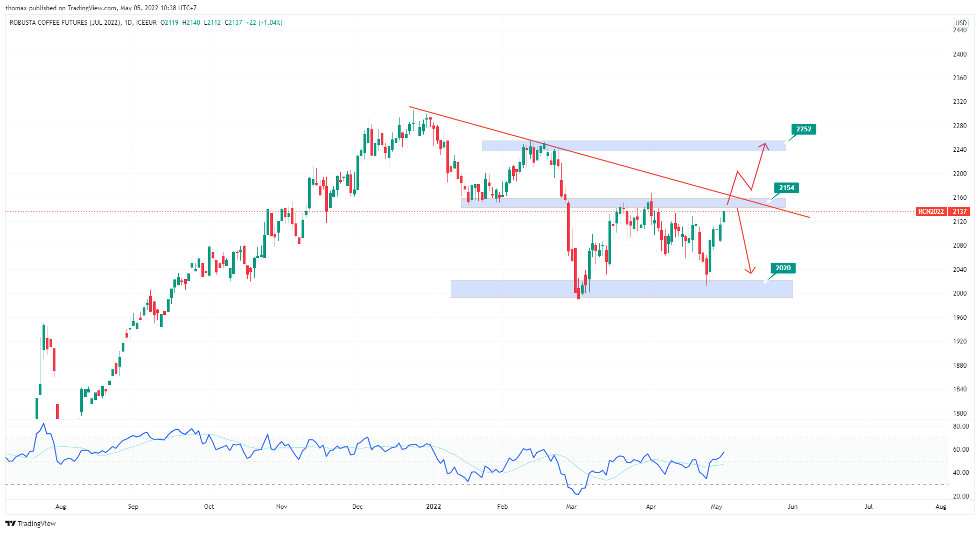Click the red upward projection arrowhead
980x533 pixels.
(764, 145)
